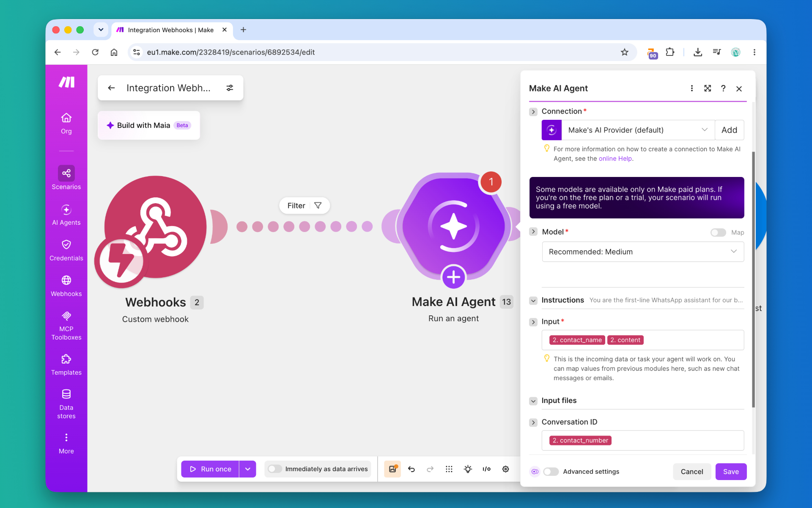Open MCP Toolboxes section
This screenshot has width=812, height=508.
click(x=66, y=326)
